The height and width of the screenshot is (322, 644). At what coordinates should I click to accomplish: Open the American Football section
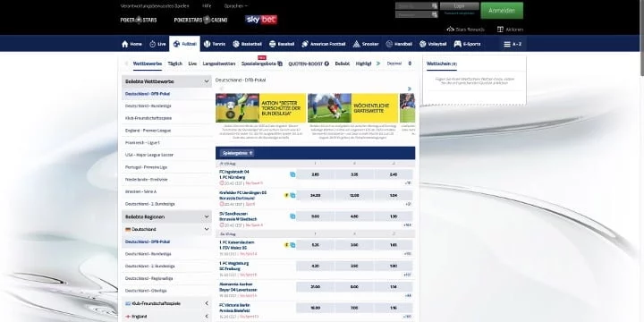tap(324, 44)
